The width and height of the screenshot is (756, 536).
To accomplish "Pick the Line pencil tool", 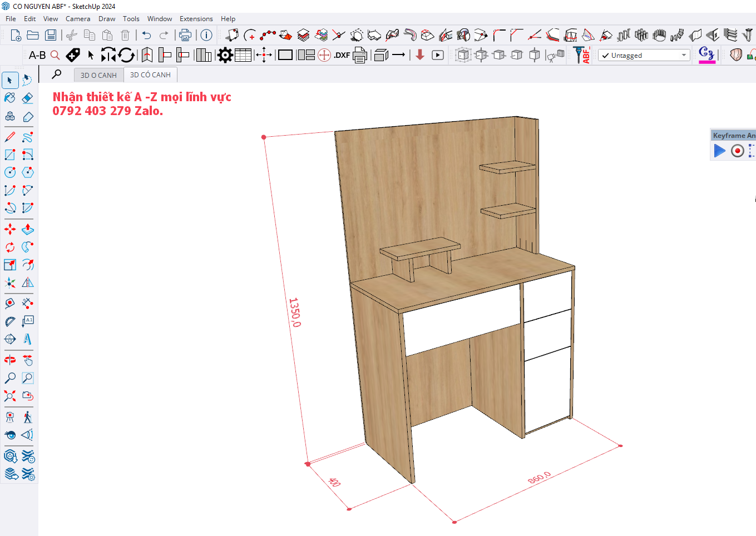I will click(10, 137).
